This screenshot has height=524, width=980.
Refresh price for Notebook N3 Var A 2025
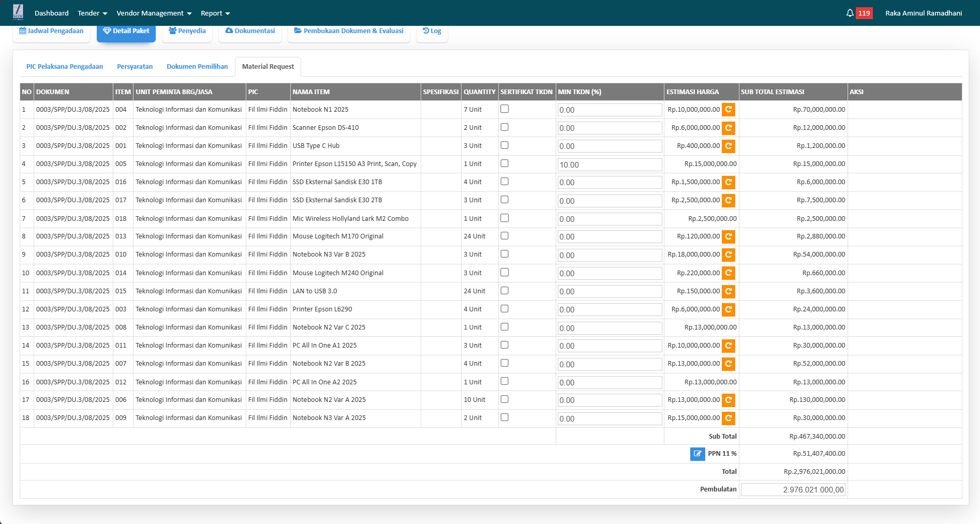point(729,418)
